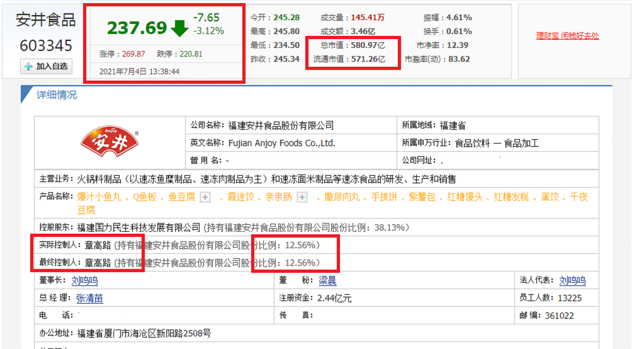Click the 昨收 value 245.34
Viewport: 644px width, 349px height.
[x=286, y=59]
